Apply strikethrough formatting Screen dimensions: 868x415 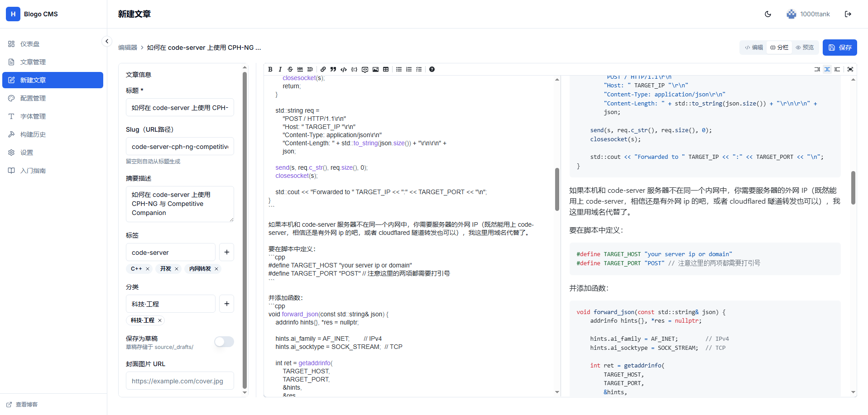tap(290, 69)
